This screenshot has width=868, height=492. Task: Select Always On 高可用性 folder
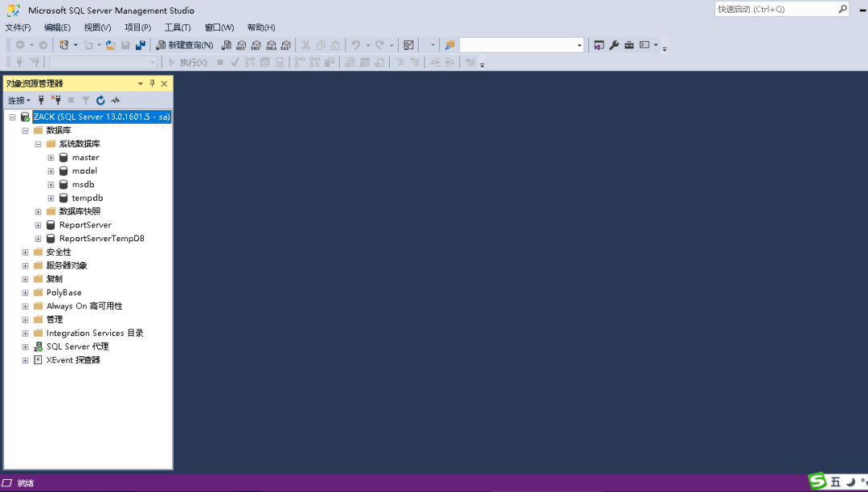click(x=84, y=306)
